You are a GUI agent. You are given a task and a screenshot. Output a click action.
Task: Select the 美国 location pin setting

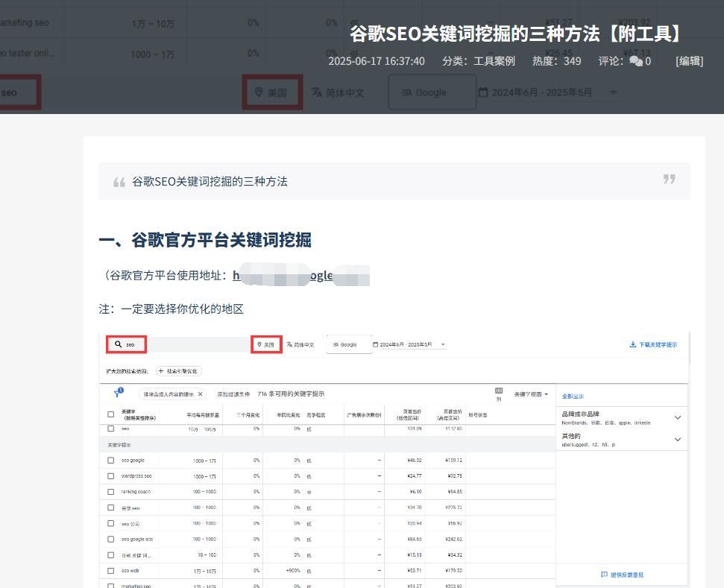[266, 345]
